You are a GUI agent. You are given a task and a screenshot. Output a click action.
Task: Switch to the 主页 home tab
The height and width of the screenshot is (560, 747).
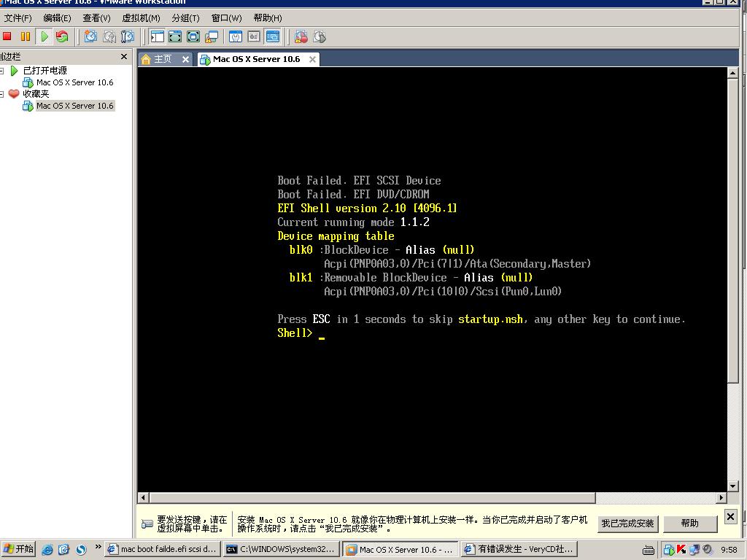point(164,59)
